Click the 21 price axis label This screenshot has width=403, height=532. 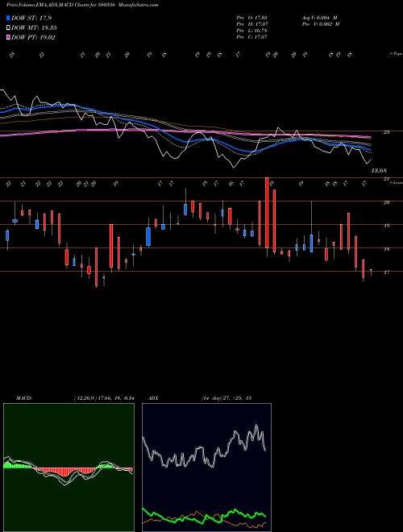[x=386, y=179]
